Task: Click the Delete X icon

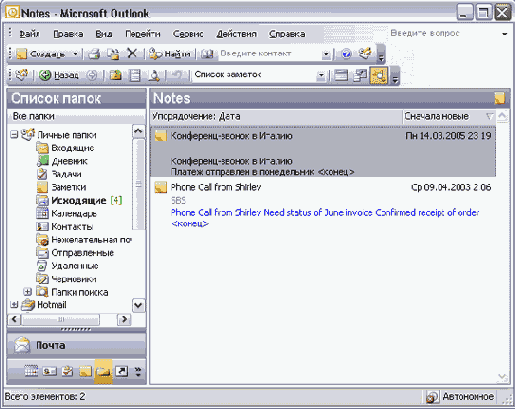Action: click(132, 53)
